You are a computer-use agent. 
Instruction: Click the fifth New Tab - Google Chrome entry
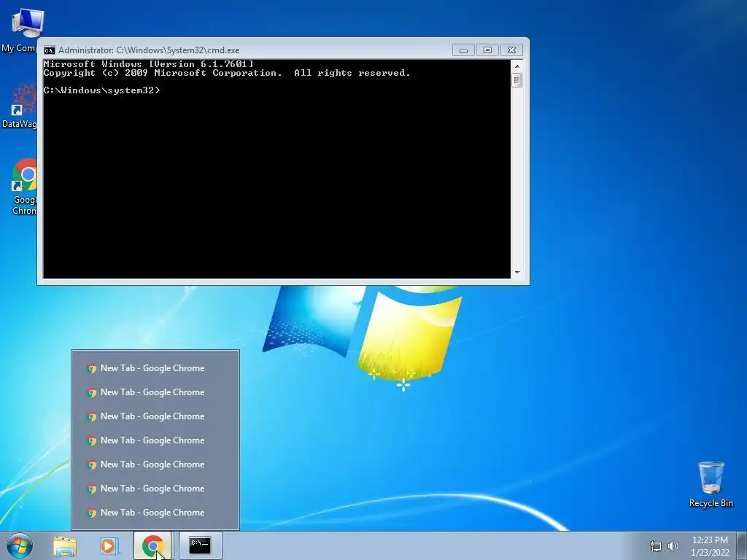tap(155, 464)
